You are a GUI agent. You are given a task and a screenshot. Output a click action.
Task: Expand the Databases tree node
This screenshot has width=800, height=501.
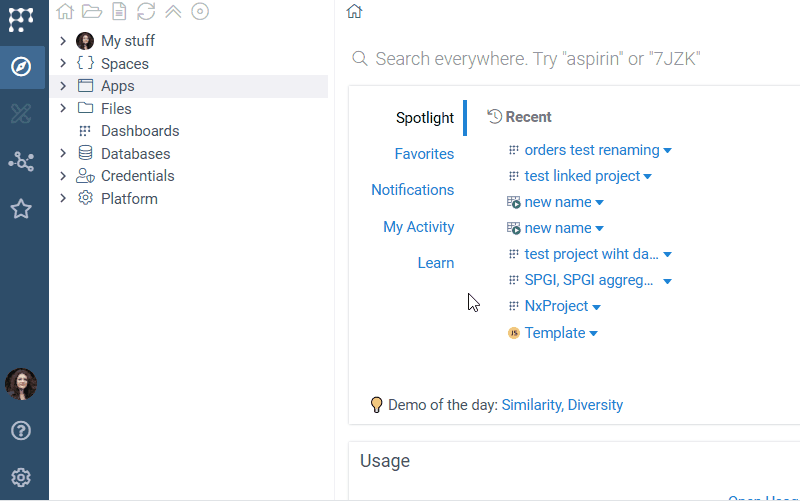point(63,154)
